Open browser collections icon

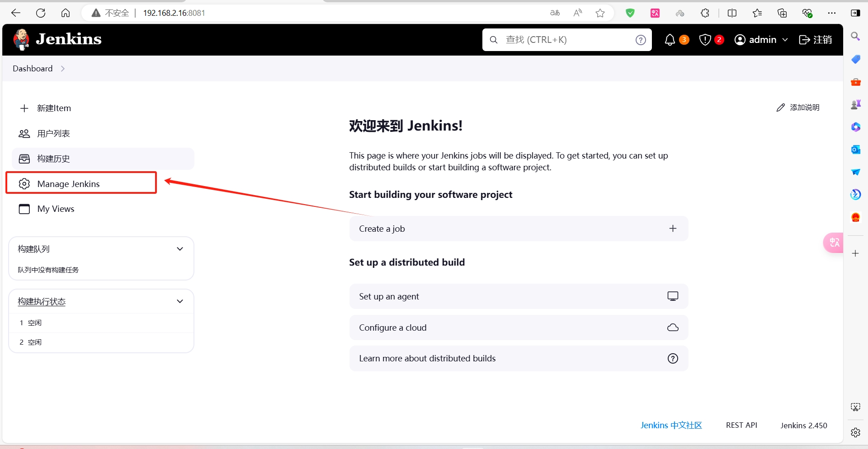click(x=782, y=13)
